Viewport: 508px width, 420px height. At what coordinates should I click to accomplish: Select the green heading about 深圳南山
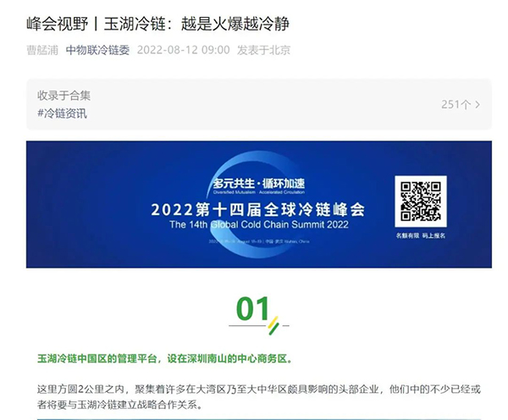click(165, 359)
